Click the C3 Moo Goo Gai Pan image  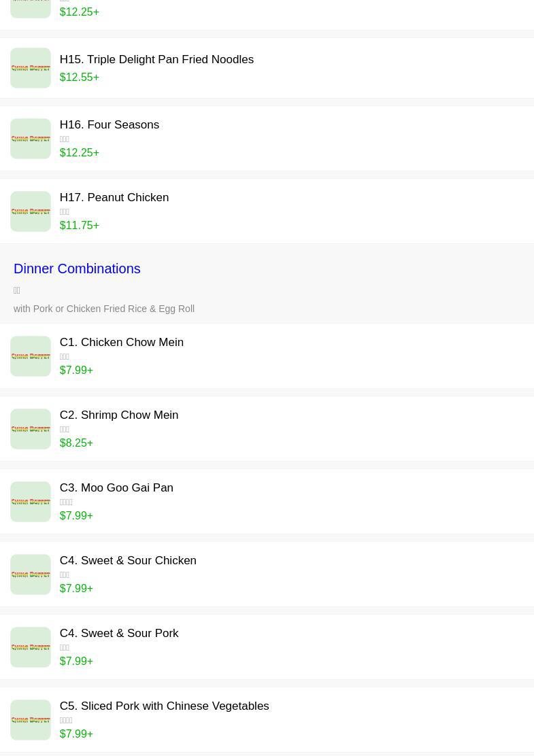(x=31, y=502)
